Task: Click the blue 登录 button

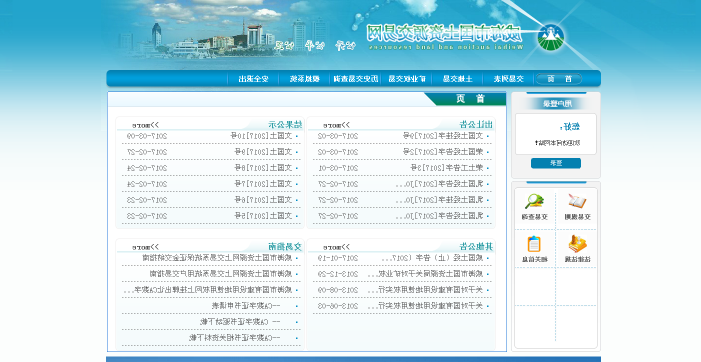Action: (x=556, y=163)
